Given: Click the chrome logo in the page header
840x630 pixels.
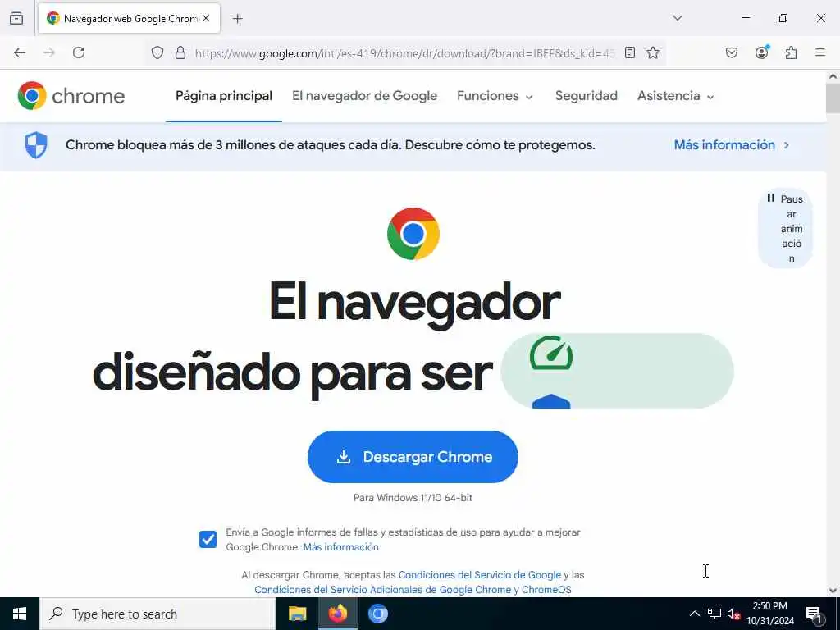Looking at the screenshot, I should click(x=71, y=96).
